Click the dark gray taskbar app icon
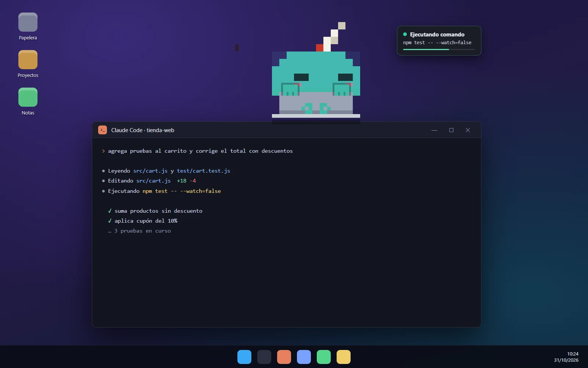Viewport: 588px width, 368px height. (x=264, y=357)
